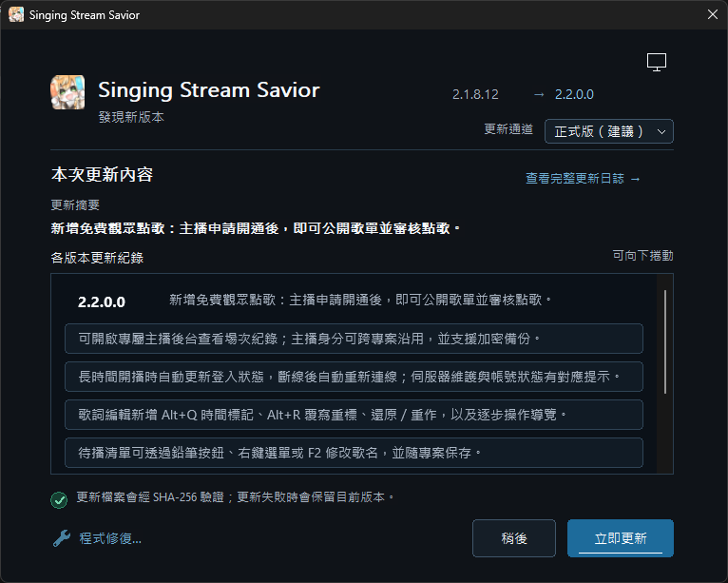Select the 歌詞編輯新增 Alt+Q 時間標記 entry
The width and height of the screenshot is (728, 583).
click(354, 415)
